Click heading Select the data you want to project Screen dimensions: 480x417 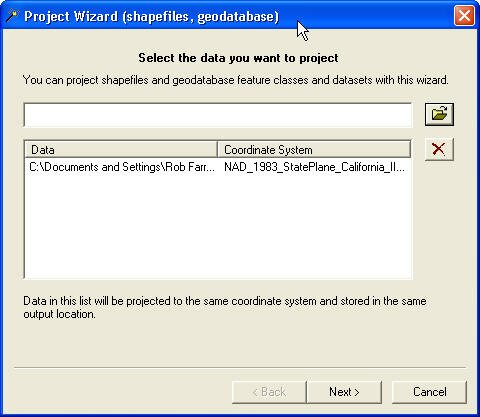pyautogui.click(x=238, y=58)
